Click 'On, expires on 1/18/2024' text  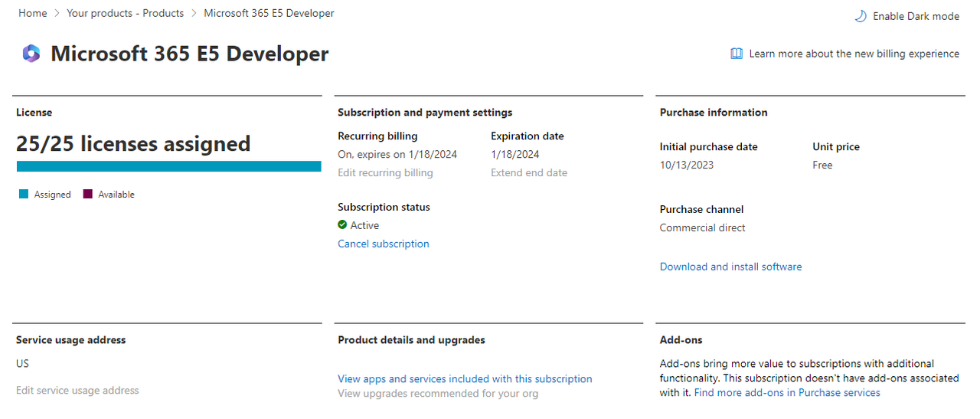pyautogui.click(x=397, y=155)
